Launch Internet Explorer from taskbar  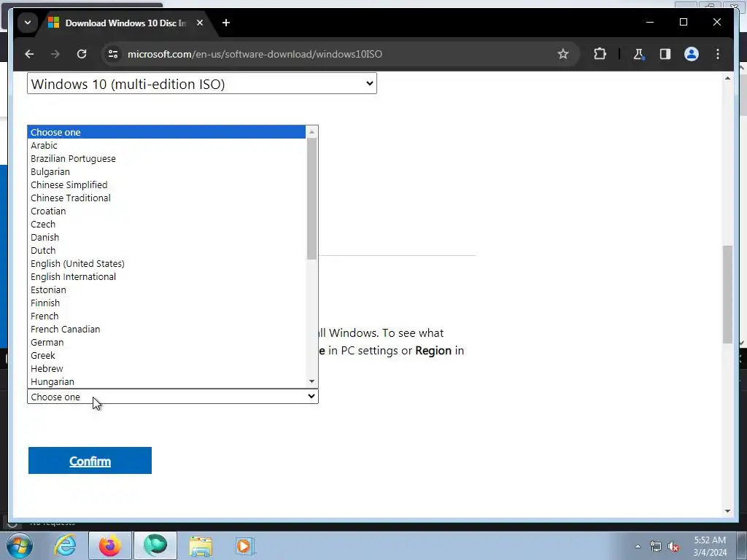pyautogui.click(x=65, y=545)
